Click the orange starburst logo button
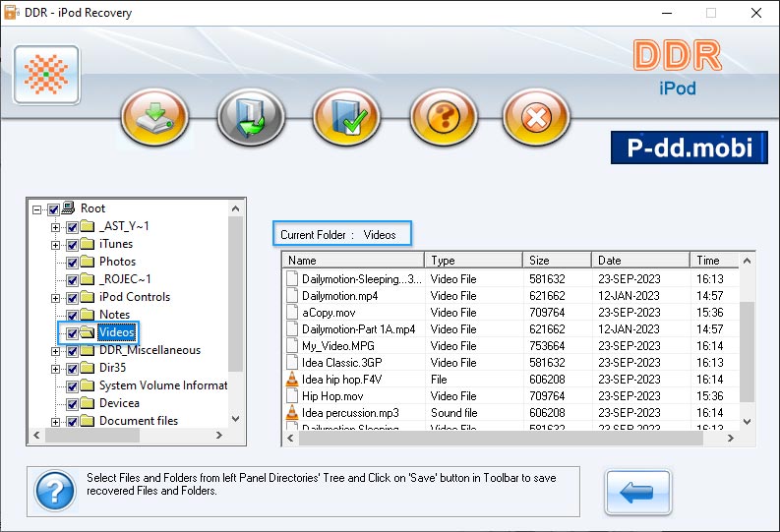The height and width of the screenshot is (532, 780). (46, 75)
